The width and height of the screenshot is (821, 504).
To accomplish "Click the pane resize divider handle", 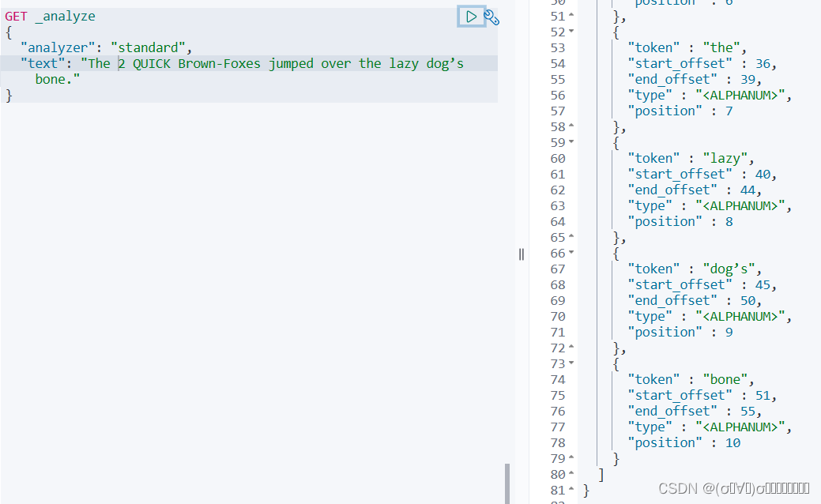I will [521, 254].
